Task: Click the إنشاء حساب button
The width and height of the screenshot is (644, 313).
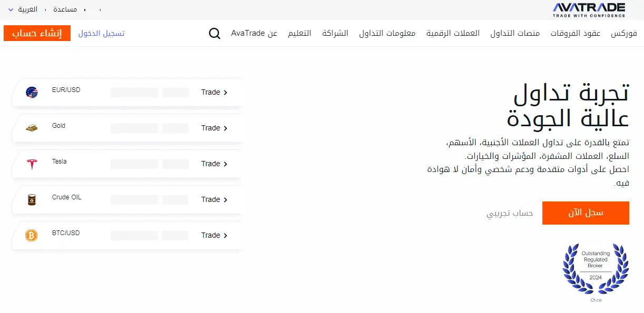Action: point(37,33)
